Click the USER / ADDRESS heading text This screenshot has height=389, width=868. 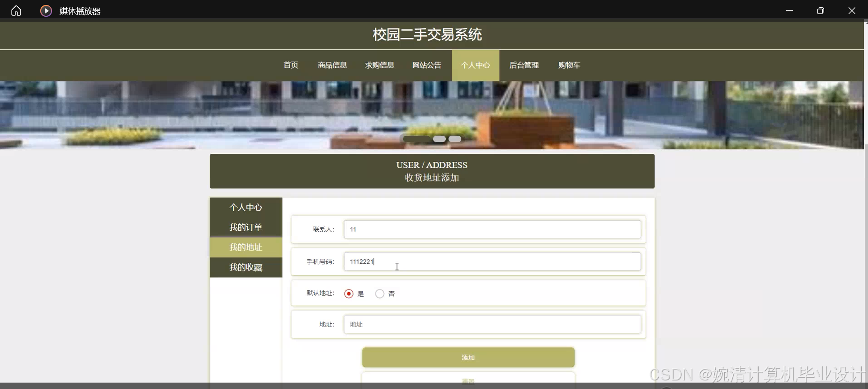432,165
